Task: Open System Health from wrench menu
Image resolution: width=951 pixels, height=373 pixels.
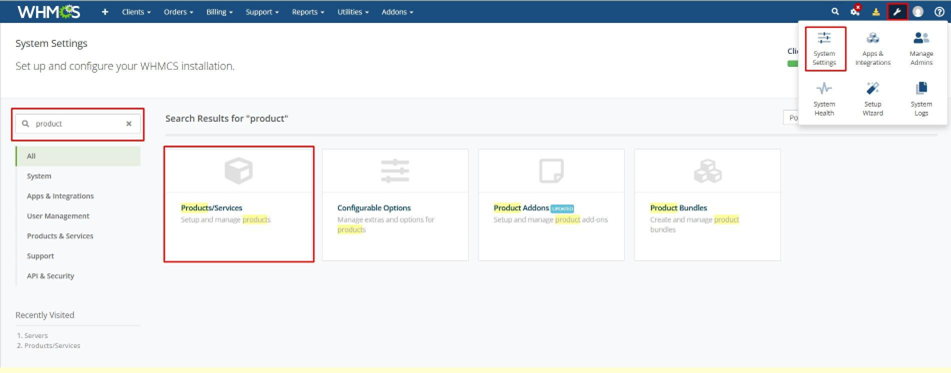Action: 824,99
